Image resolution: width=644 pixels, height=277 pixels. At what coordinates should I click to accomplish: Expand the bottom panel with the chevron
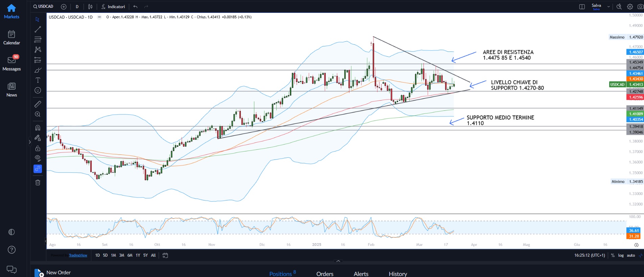click(x=338, y=261)
